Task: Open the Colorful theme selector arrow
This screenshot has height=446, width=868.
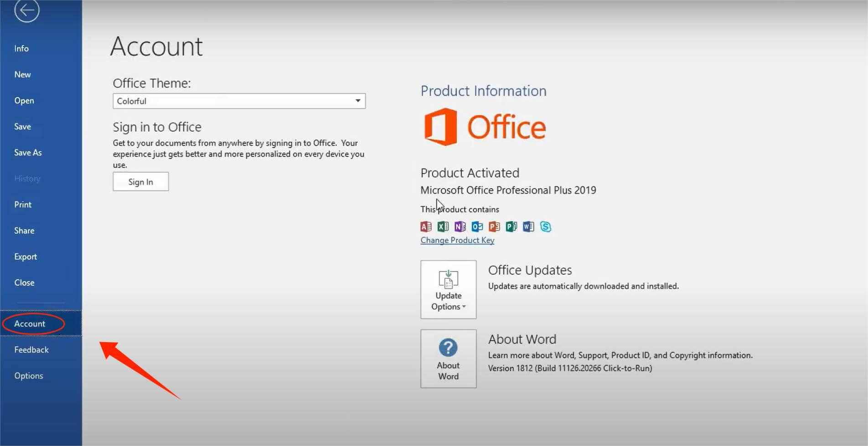Action: [357, 101]
